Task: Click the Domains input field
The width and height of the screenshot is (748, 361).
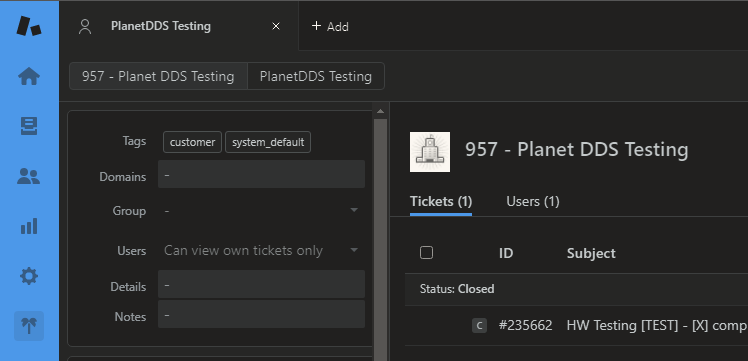Action: click(x=261, y=174)
